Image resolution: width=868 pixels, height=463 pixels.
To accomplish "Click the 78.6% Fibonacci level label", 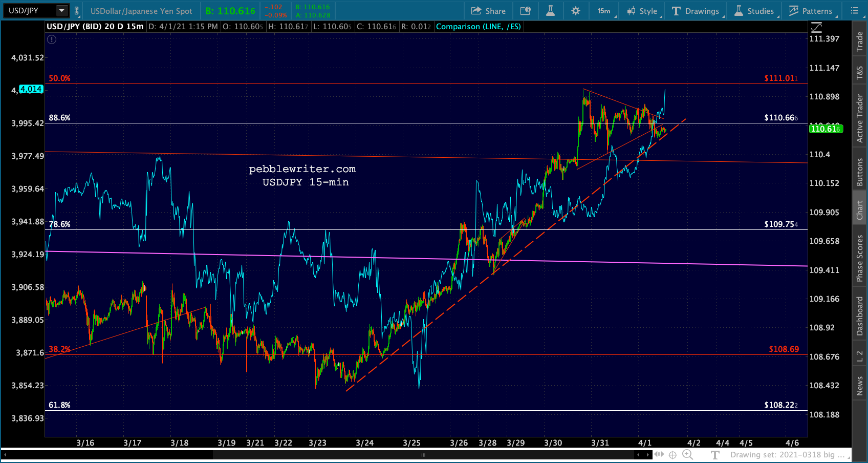I will point(59,224).
